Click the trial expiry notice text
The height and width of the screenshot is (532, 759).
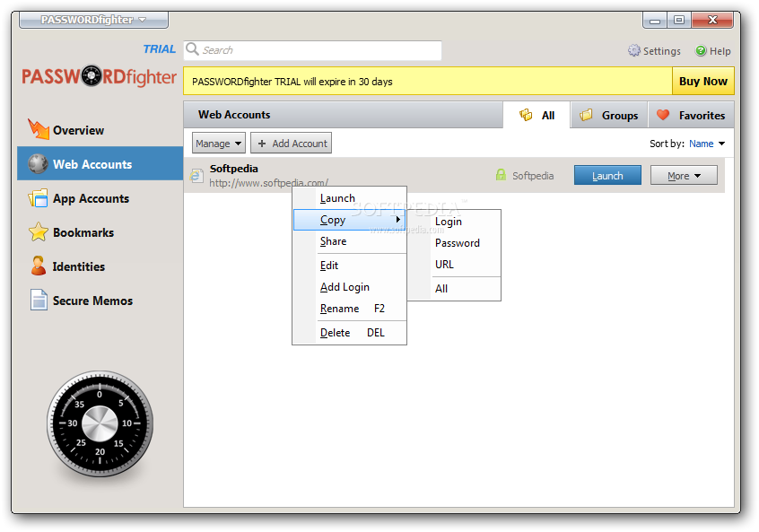point(292,82)
